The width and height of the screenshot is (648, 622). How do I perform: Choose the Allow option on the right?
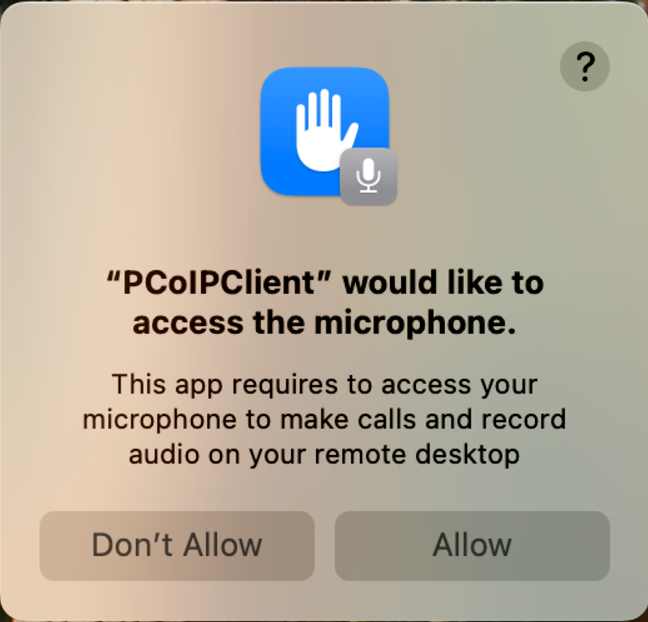click(472, 546)
